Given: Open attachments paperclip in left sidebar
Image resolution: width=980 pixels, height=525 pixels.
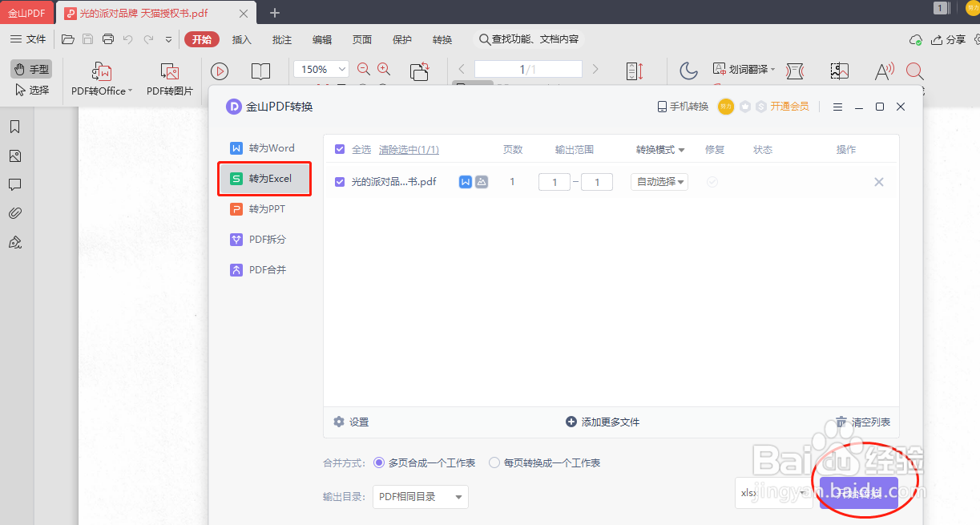Looking at the screenshot, I should (14, 213).
